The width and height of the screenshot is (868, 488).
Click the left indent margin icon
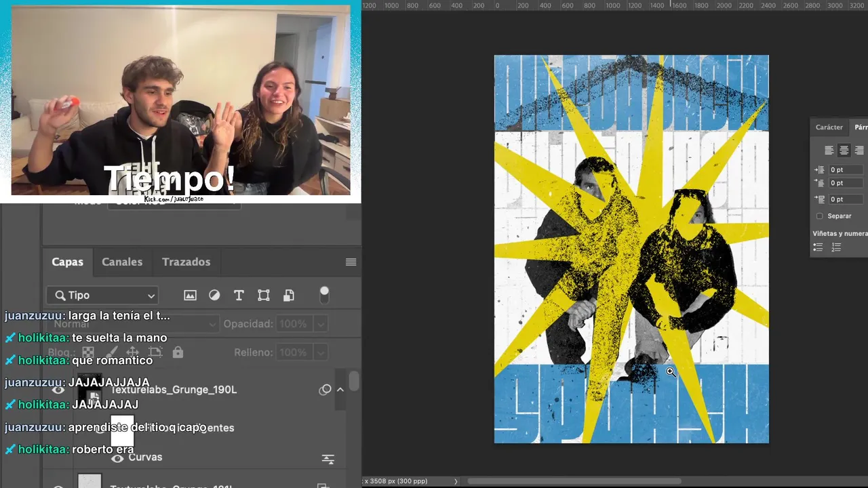[x=820, y=169]
